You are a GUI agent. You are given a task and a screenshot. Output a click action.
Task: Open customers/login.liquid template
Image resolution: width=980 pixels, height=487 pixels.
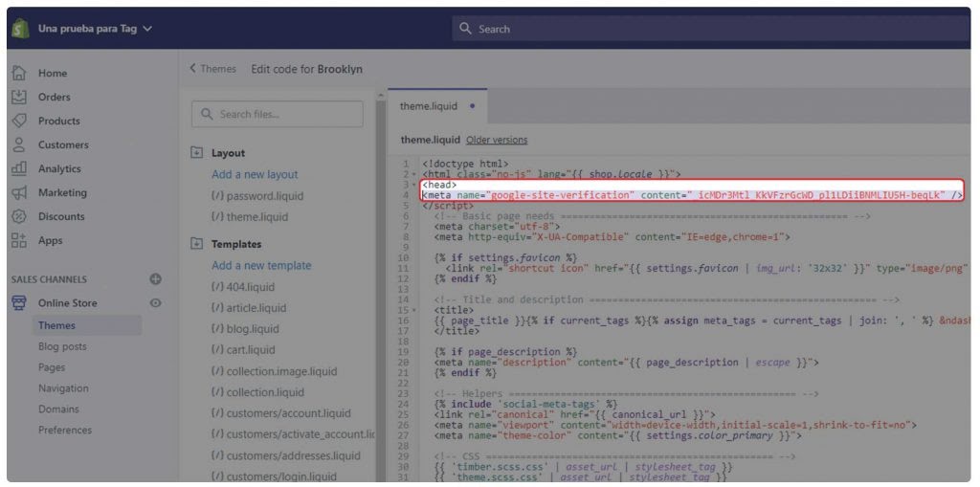(275, 476)
